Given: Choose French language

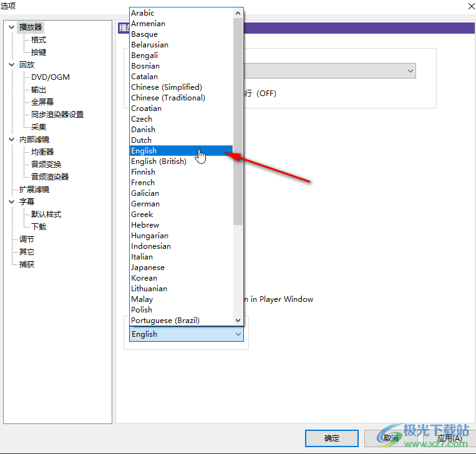Looking at the screenshot, I should 182,183.
